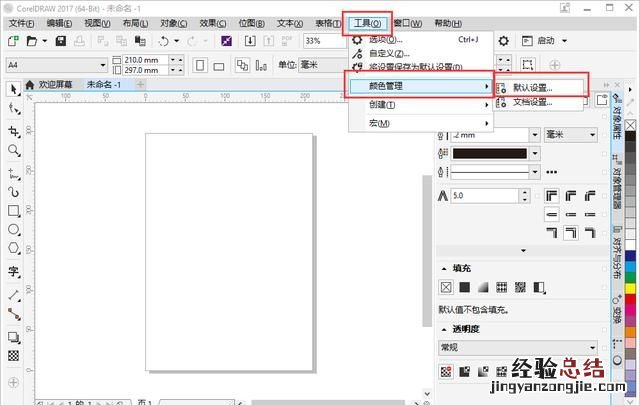Open the 编辑(E) menu

59,24
